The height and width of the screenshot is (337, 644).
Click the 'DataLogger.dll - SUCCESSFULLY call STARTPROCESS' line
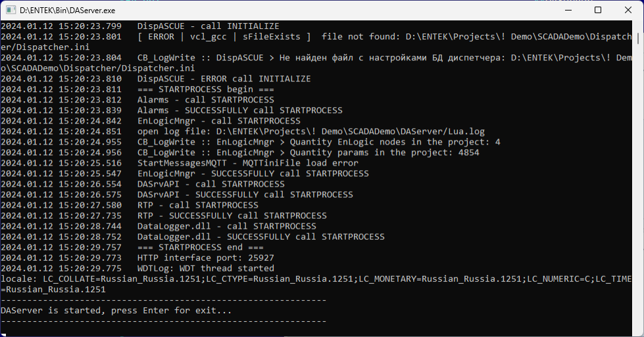260,236
